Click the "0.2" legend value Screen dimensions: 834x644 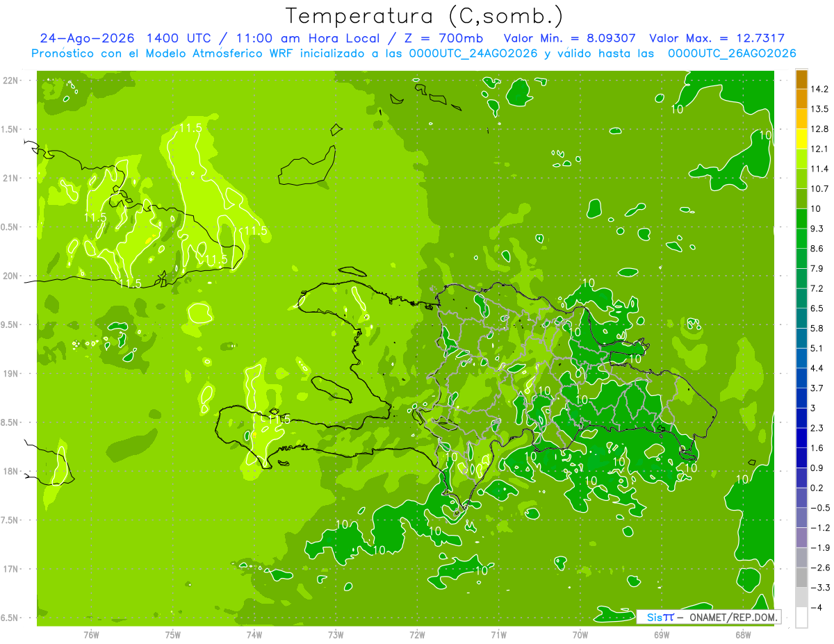click(817, 488)
